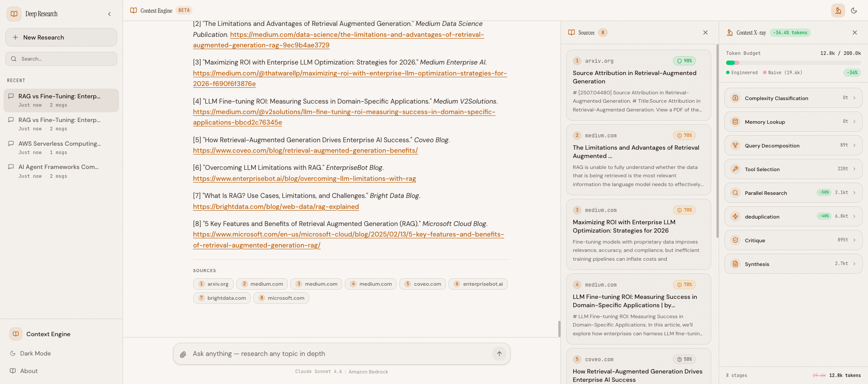Screen dimensions: 868x384
Task: Click the 90% credibility badge on arxiv.org
Action: (684, 61)
